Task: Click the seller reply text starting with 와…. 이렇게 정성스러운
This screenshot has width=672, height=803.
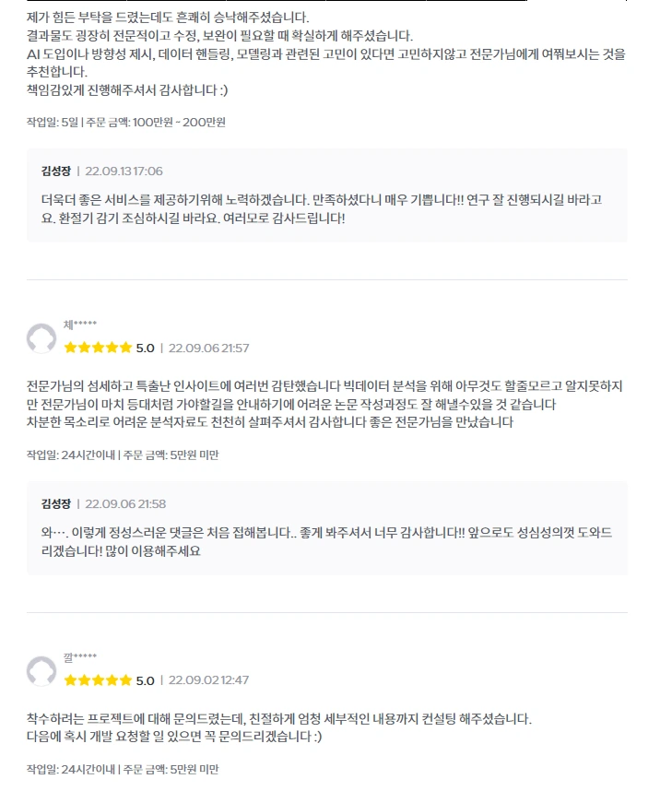Action: click(326, 542)
